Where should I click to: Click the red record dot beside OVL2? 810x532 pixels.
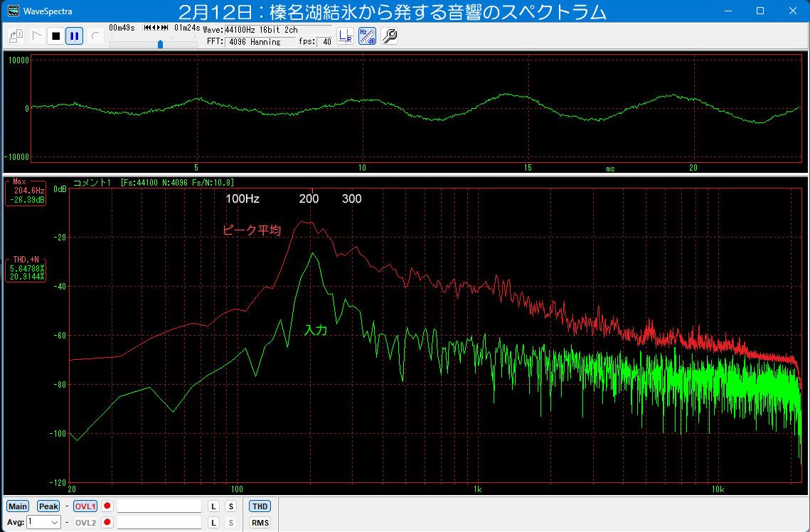pos(107,523)
